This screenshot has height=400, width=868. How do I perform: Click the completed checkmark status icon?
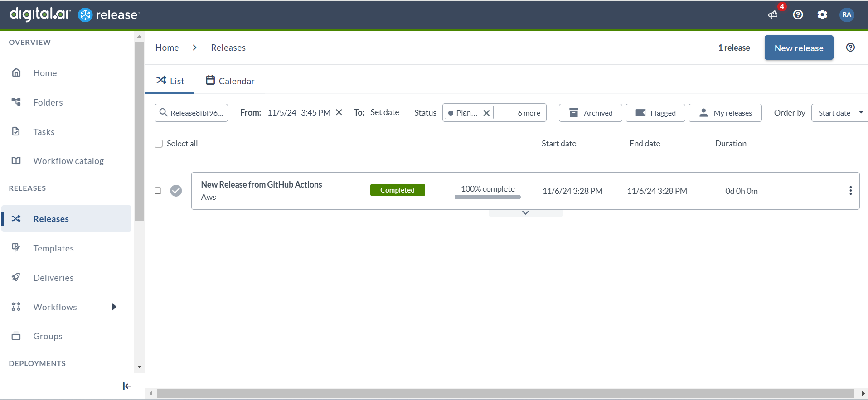pos(176,191)
